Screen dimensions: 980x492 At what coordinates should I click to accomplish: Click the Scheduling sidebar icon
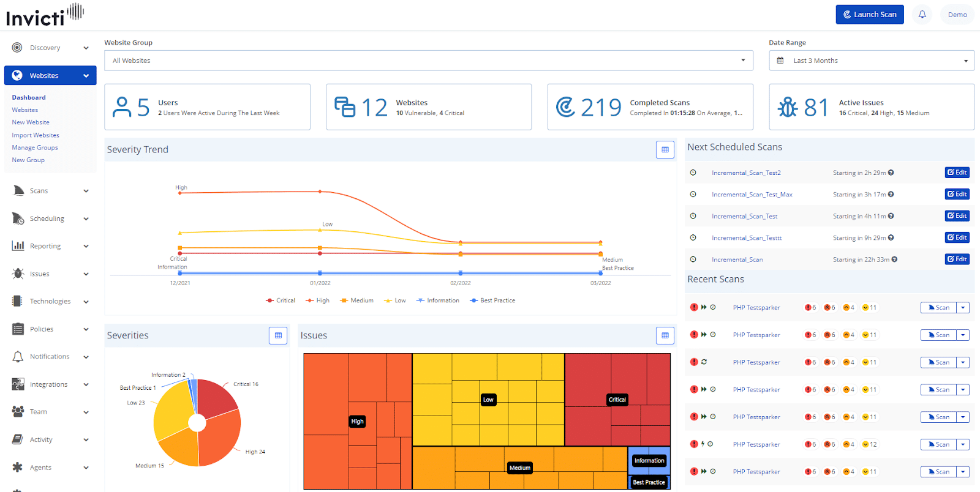[x=18, y=218]
